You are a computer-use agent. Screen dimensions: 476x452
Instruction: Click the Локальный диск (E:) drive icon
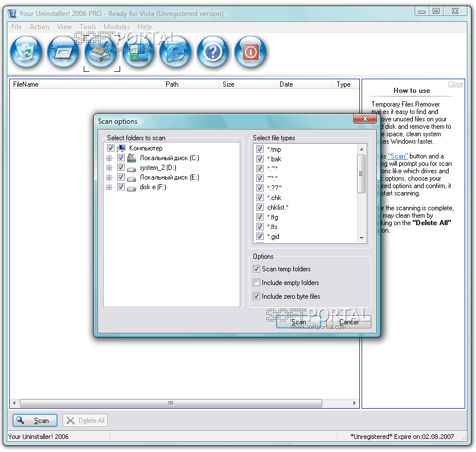point(132,178)
